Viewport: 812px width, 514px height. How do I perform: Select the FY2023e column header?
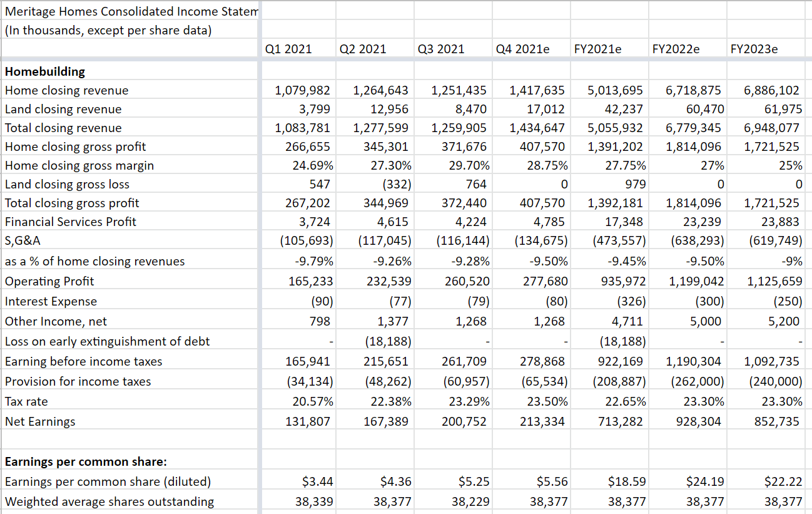[x=754, y=49]
